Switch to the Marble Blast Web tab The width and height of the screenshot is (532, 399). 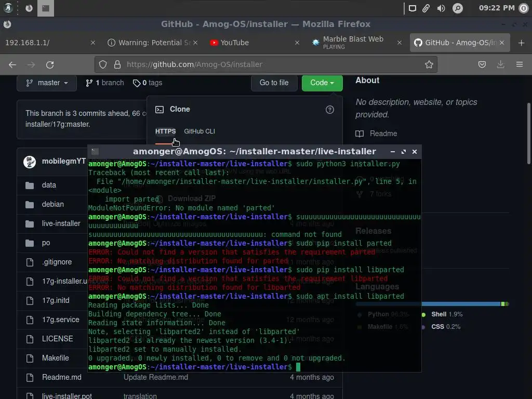357,43
